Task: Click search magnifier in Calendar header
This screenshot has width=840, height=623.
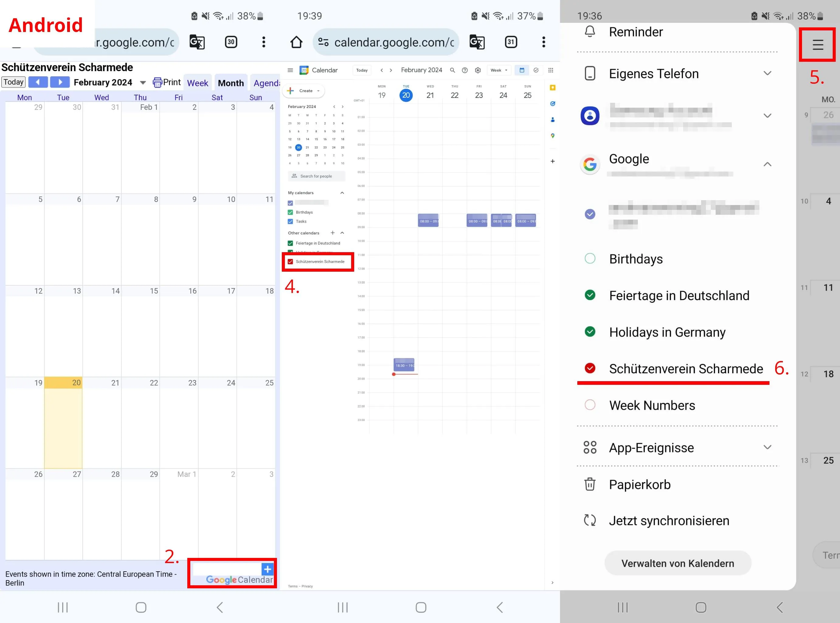Action: [452, 70]
